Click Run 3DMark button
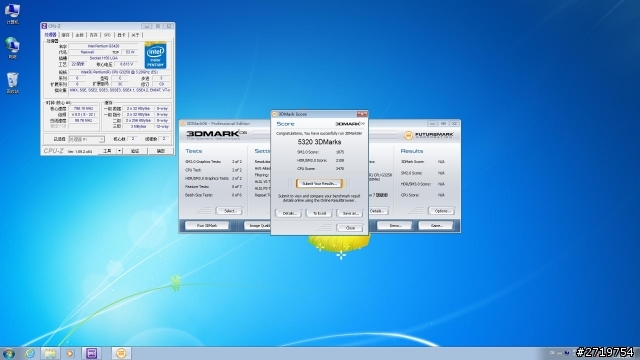The height and width of the screenshot is (360, 640). click(207, 225)
